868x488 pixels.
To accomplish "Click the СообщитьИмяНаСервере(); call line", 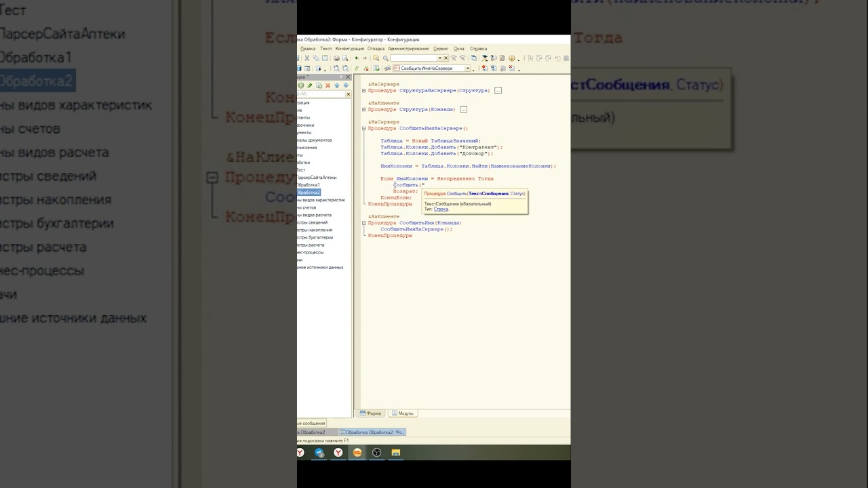I will (x=416, y=229).
